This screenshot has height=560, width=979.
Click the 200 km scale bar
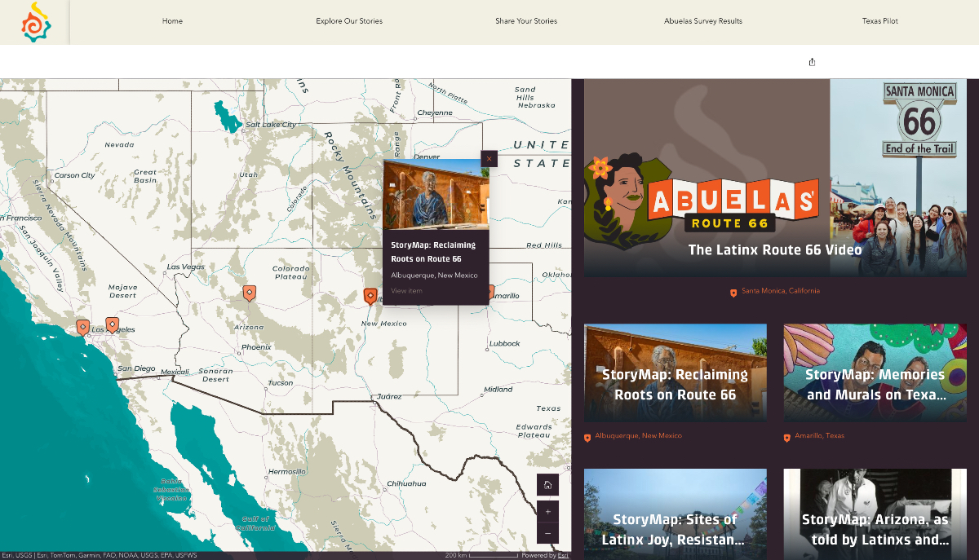click(x=481, y=555)
